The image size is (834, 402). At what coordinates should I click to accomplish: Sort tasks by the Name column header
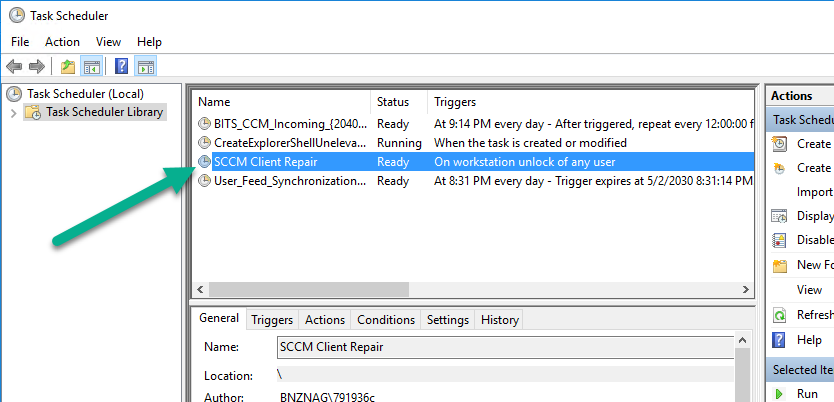click(281, 102)
